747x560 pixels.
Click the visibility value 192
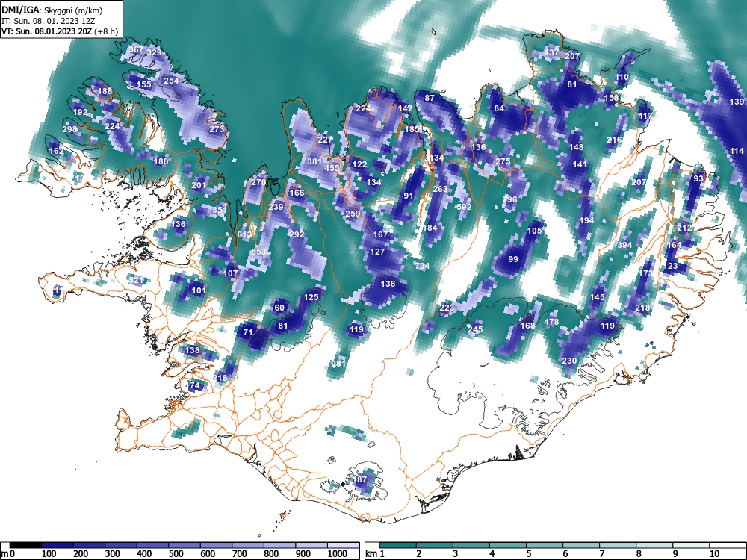pyautogui.click(x=81, y=113)
